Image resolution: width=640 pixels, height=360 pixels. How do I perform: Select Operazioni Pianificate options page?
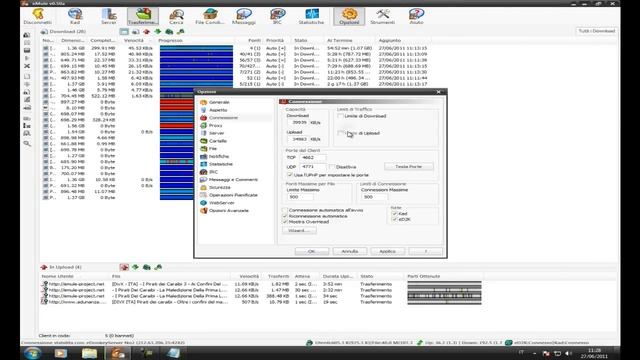point(233,195)
